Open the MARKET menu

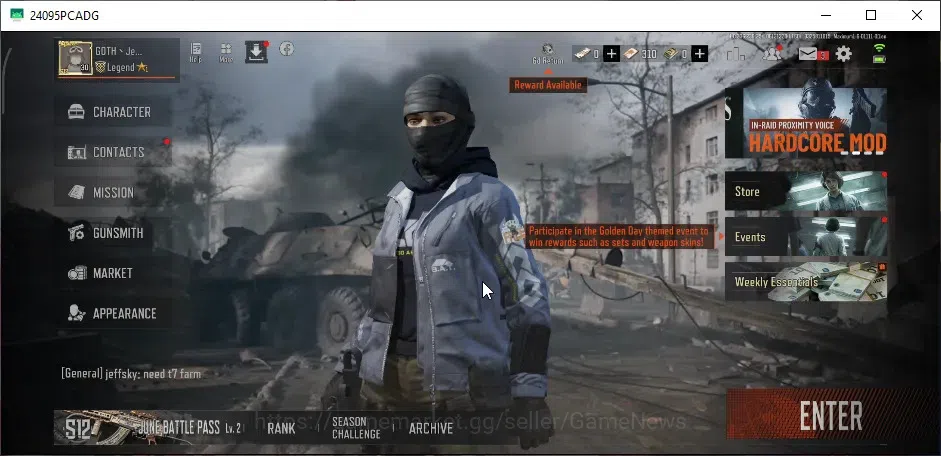113,273
